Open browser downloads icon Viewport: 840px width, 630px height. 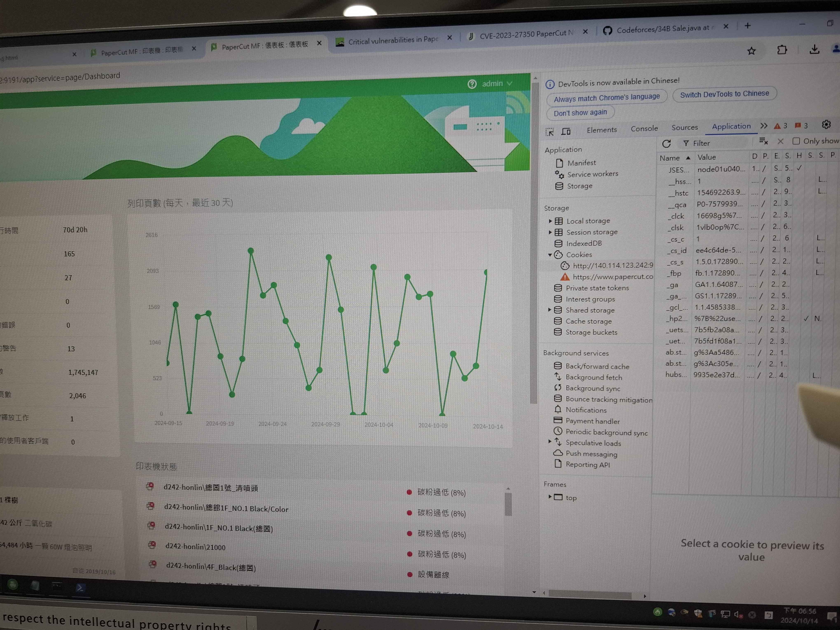coord(814,49)
